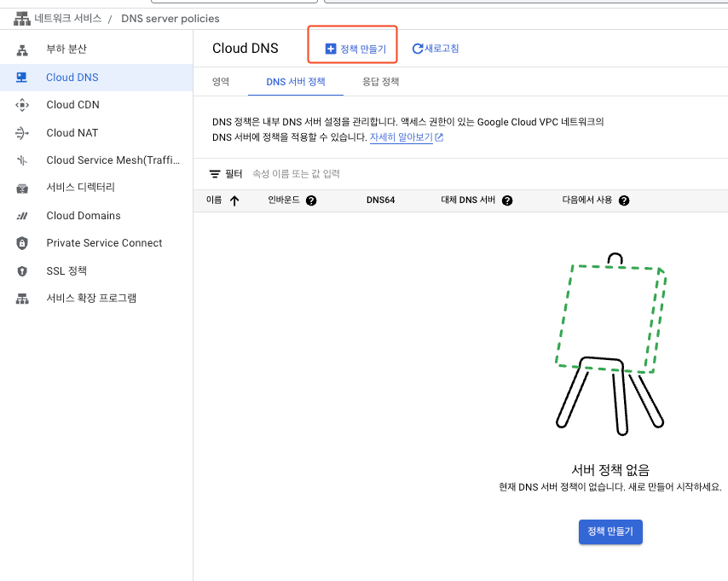Click the Cloud Domains sidebar icon
This screenshot has height=581, width=728.
pos(22,216)
